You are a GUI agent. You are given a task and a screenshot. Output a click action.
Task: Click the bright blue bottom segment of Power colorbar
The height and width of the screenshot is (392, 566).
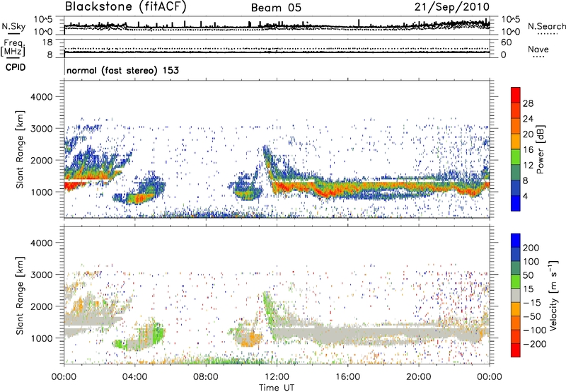[516, 204]
